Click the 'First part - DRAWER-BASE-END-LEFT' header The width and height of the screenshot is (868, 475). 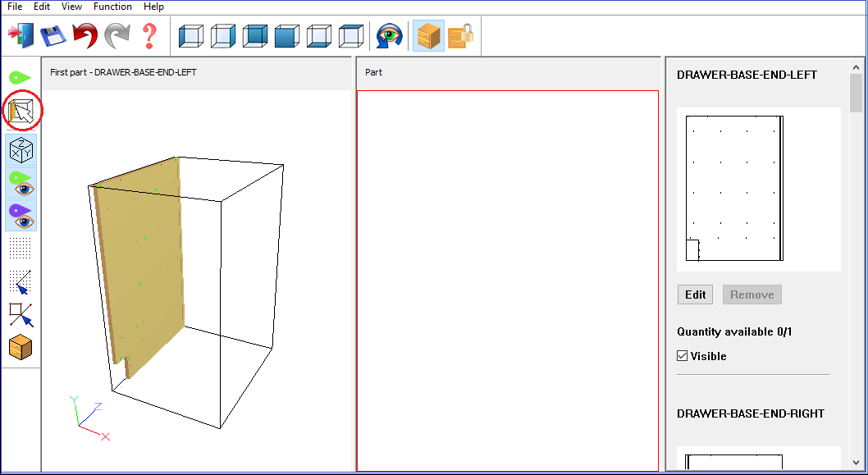[123, 72]
